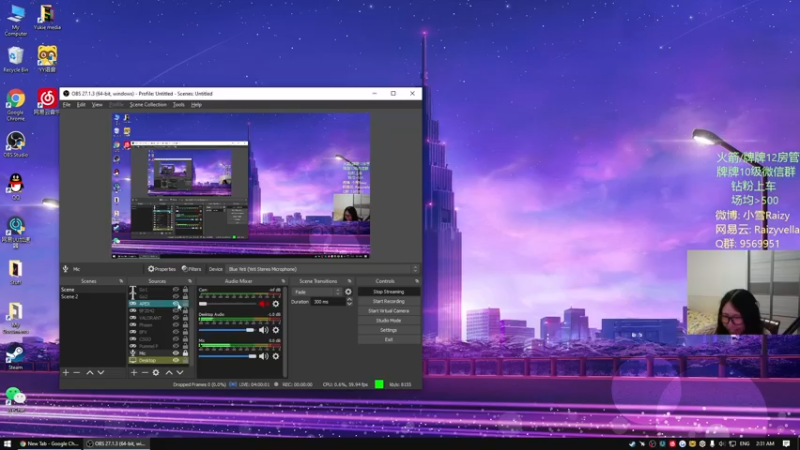Pop out the Audio Mixer dock panel
This screenshot has width=800, height=450.
[x=283, y=281]
